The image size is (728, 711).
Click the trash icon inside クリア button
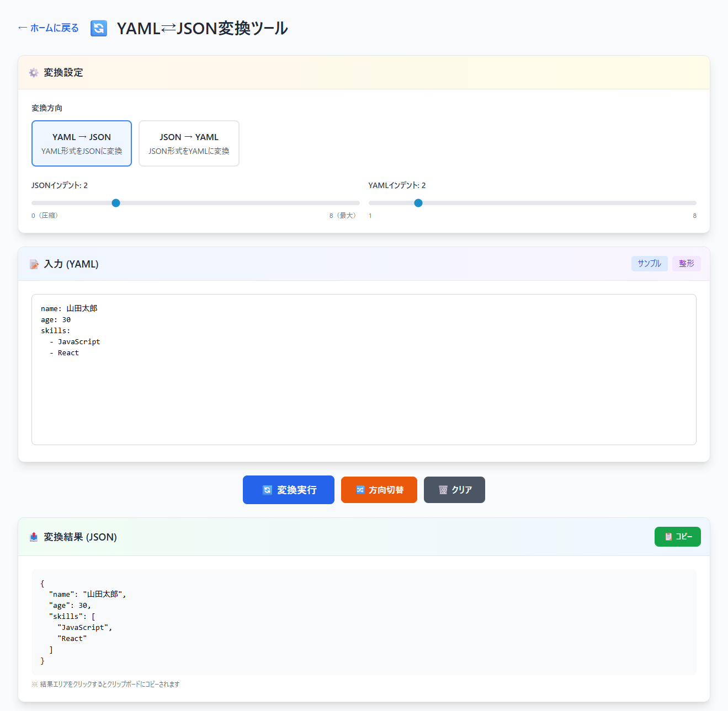click(x=443, y=490)
